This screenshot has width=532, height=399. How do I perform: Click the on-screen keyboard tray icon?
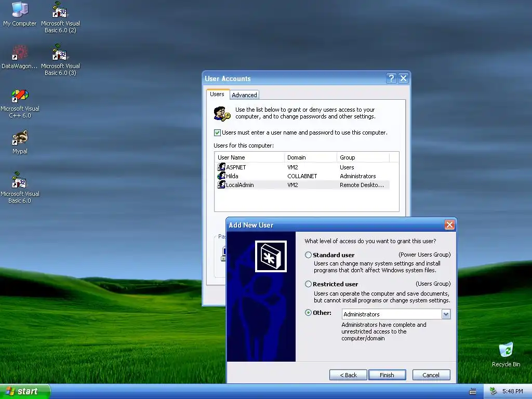pyautogui.click(x=473, y=392)
